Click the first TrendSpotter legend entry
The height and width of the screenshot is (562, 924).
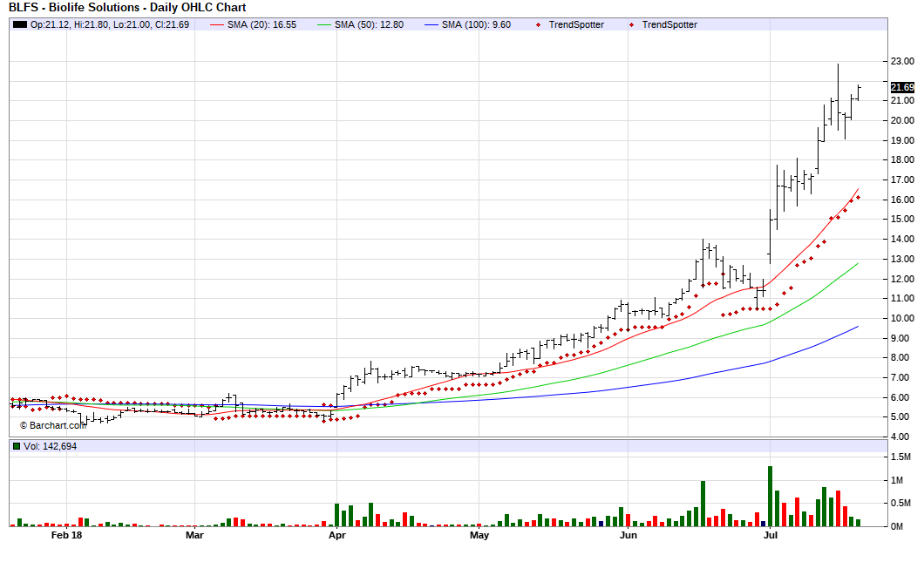(575, 24)
